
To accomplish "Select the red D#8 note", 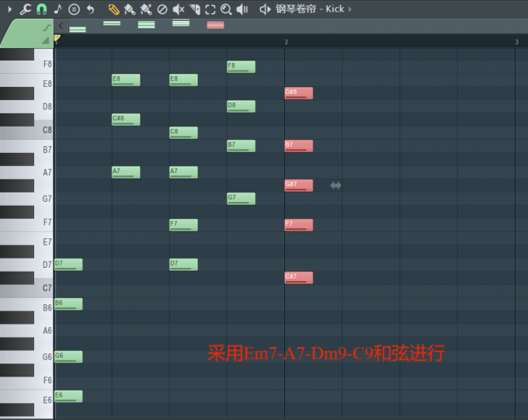I will click(299, 93).
